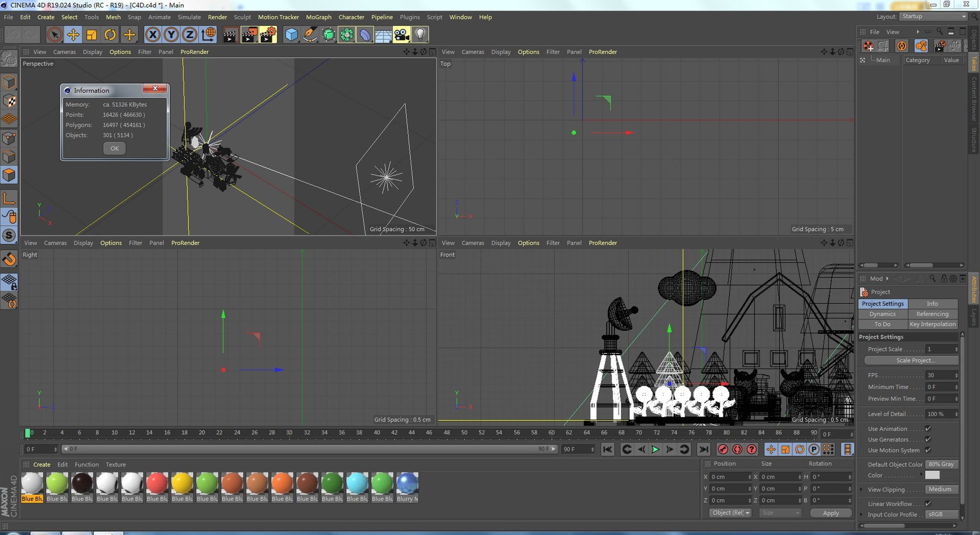980x535 pixels.
Task: Open View Clipping Medium dropdown
Action: click(x=942, y=490)
